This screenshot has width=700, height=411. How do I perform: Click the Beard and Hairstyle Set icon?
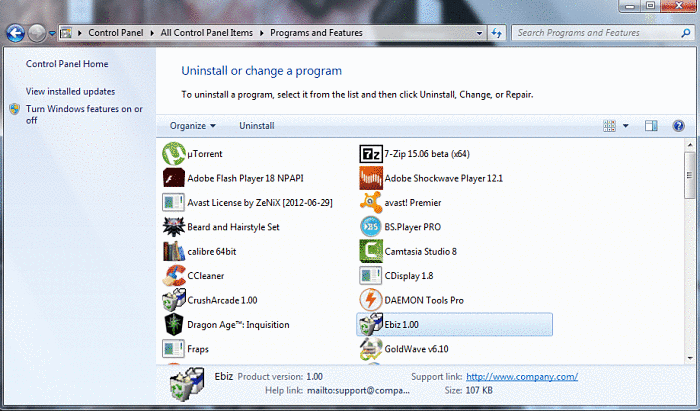pyautogui.click(x=174, y=227)
